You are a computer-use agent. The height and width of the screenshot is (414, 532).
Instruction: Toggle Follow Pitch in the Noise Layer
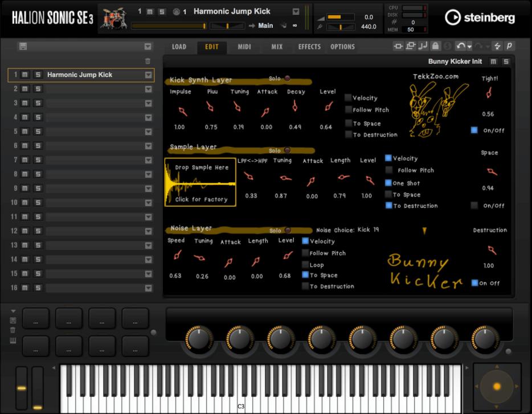click(x=305, y=253)
